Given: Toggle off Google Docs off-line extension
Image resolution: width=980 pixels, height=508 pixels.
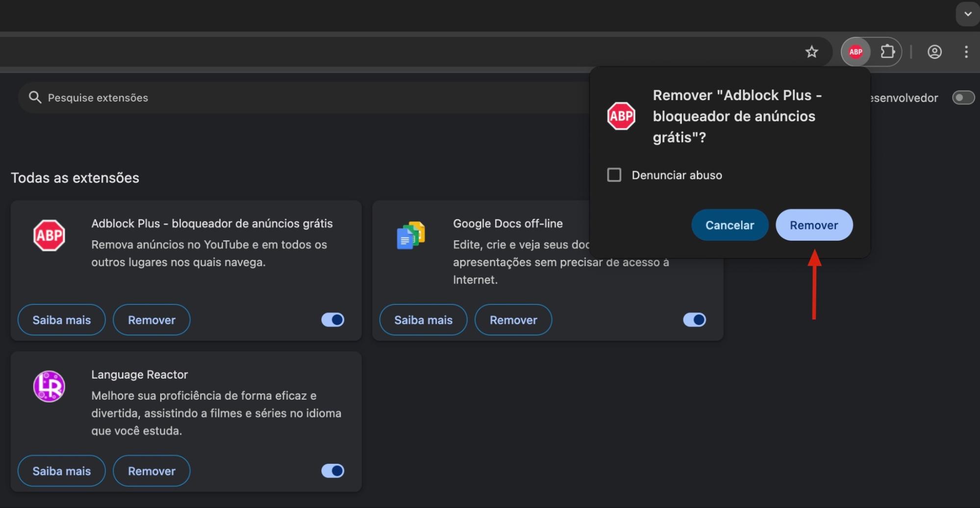Looking at the screenshot, I should (694, 320).
